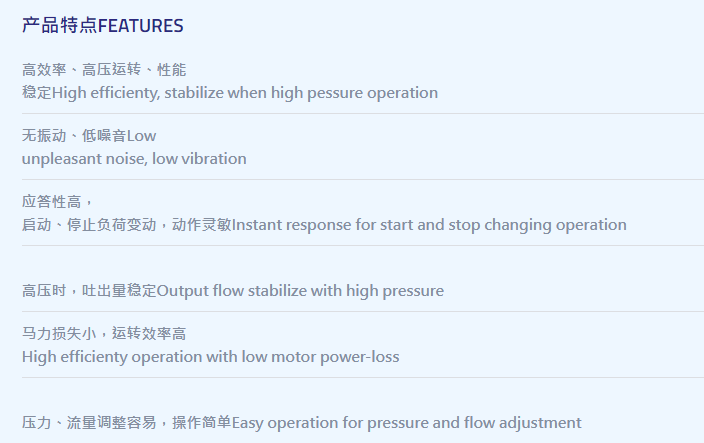Click 启动、停止负荷变动 Chinese text
704x443 pixels.
click(89, 225)
